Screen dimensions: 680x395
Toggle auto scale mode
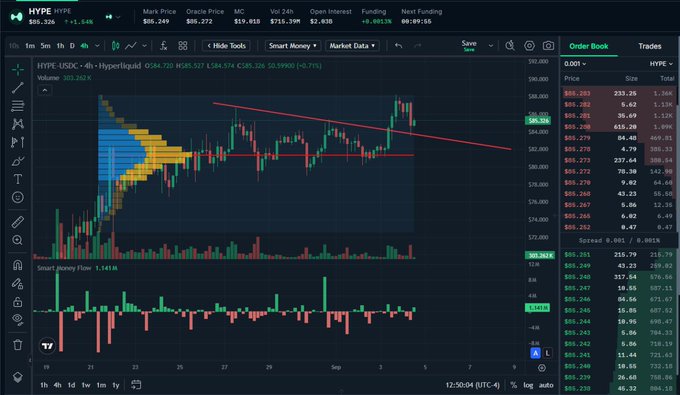coord(546,385)
